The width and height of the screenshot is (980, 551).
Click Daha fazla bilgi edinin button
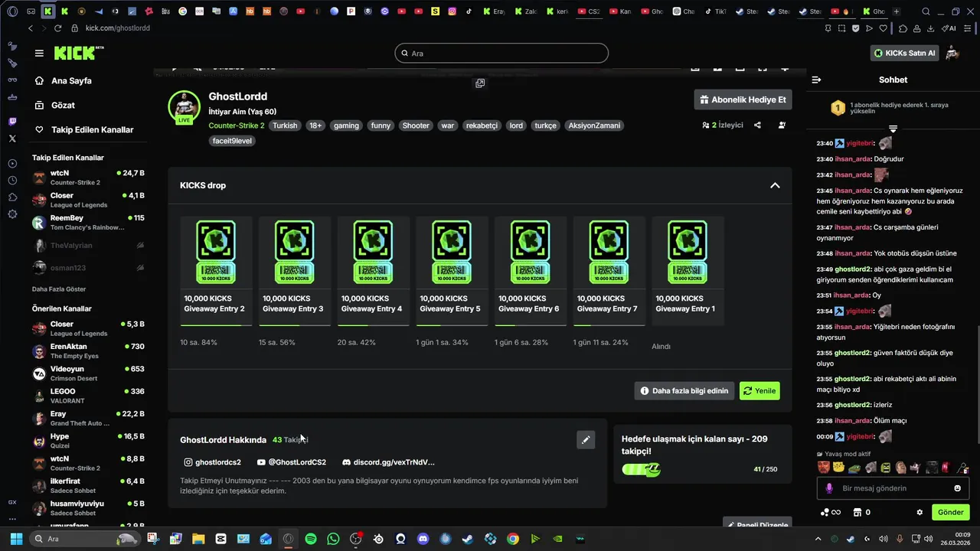(x=684, y=390)
